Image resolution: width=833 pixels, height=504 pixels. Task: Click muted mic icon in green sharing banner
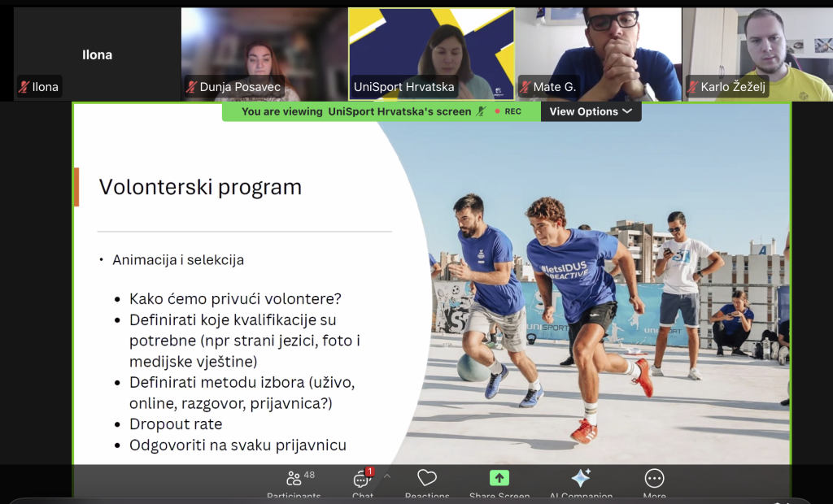coord(482,111)
